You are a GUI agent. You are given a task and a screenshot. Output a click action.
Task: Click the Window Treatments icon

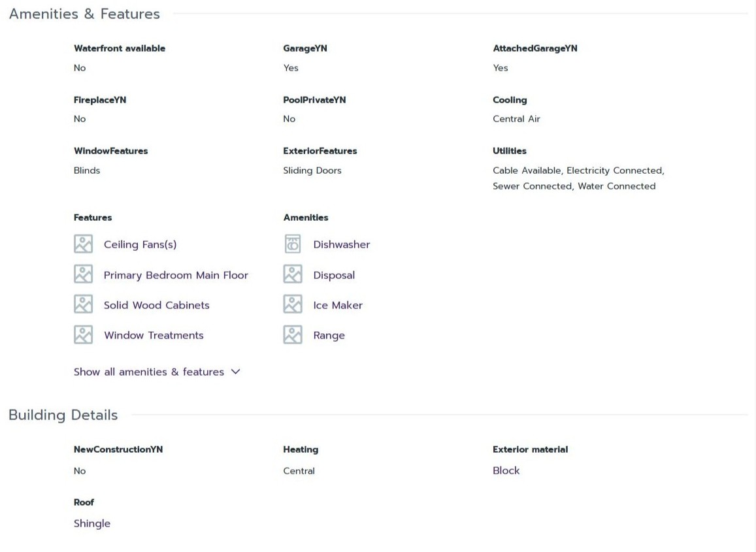(83, 335)
